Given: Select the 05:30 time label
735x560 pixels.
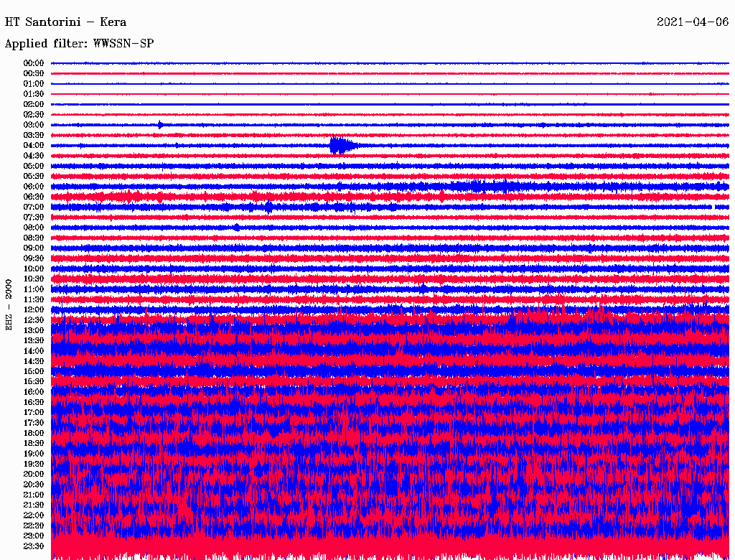Looking at the screenshot, I should [x=34, y=177].
